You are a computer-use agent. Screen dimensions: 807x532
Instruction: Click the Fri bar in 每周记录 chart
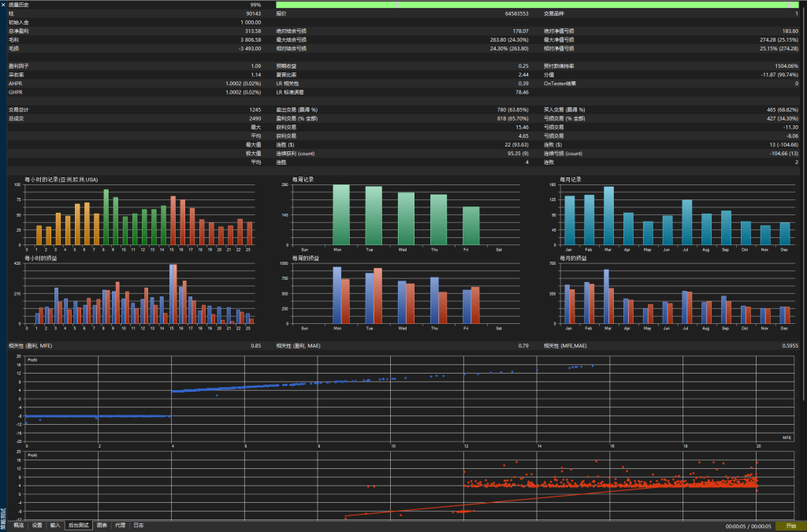coord(470,225)
